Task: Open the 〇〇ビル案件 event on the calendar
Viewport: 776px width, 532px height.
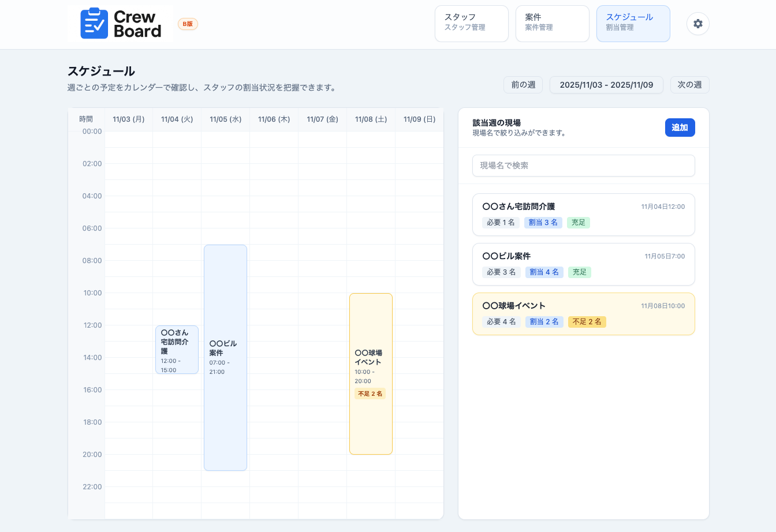Action: pyautogui.click(x=225, y=357)
